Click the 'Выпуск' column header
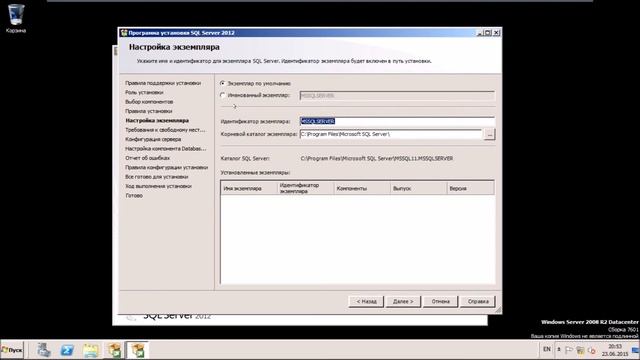Image resolution: width=640 pixels, height=360 pixels. click(419, 188)
